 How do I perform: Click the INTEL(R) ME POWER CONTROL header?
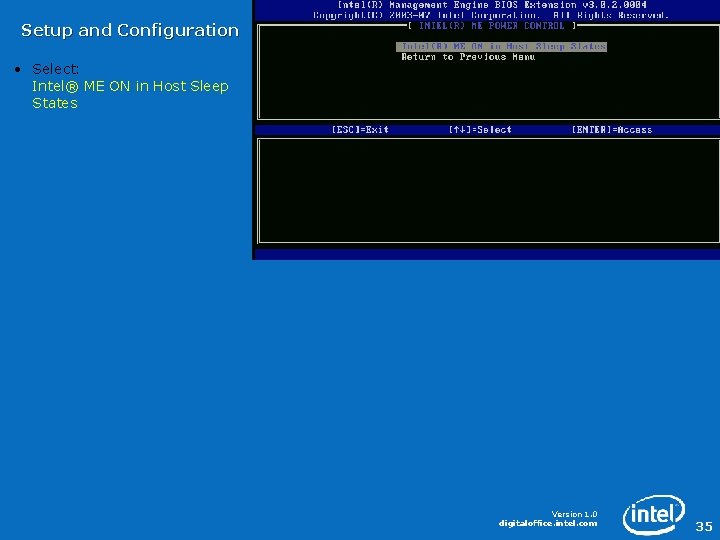tap(492, 26)
